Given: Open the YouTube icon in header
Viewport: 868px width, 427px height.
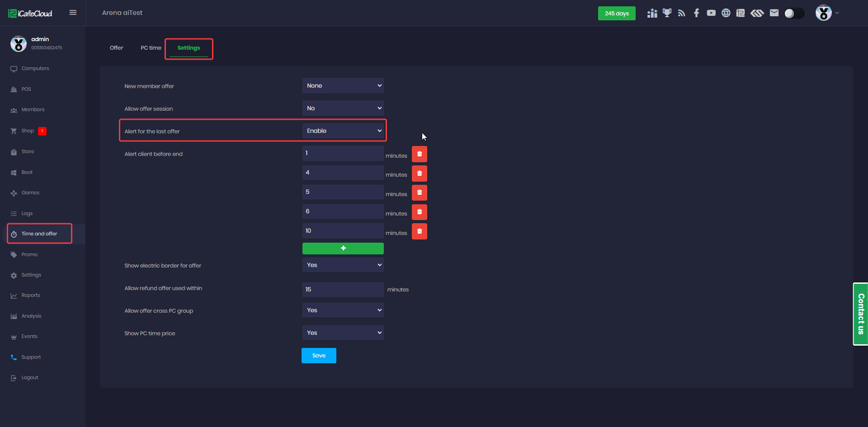Looking at the screenshot, I should click(x=711, y=13).
